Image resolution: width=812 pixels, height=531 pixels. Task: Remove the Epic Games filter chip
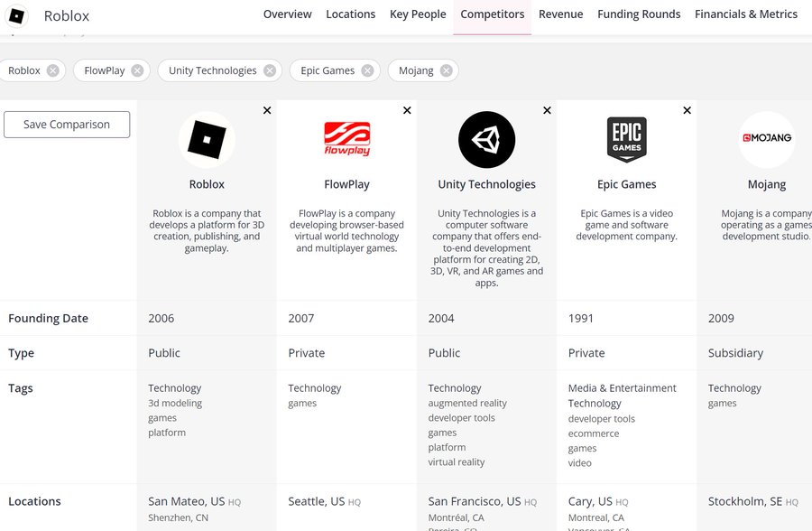[x=368, y=70]
